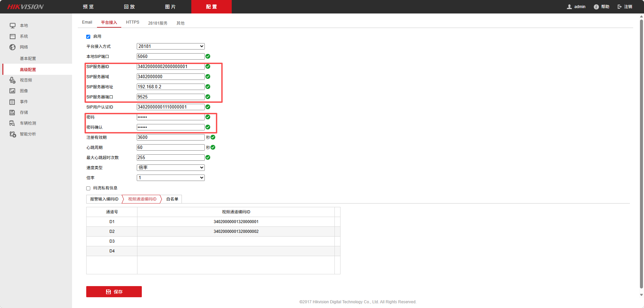Screen dimensions: 644x308
Task: Open the 回放 playback top menu
Action: [x=129, y=7]
